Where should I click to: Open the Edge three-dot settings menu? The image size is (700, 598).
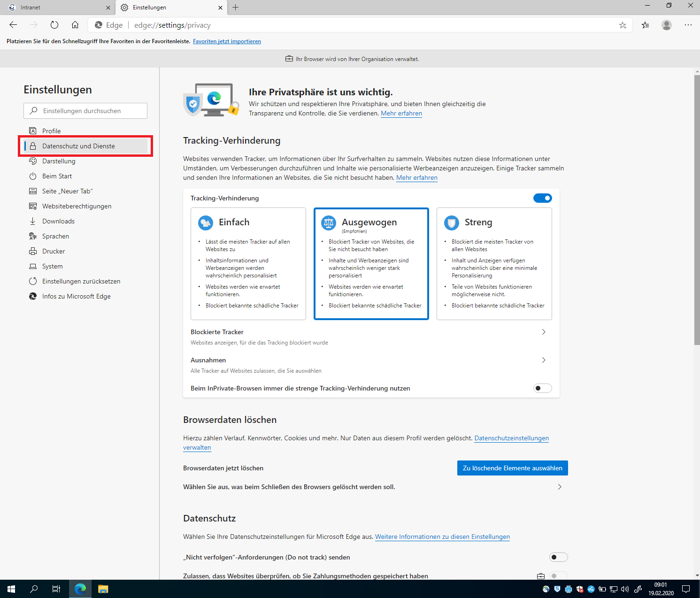click(x=688, y=25)
